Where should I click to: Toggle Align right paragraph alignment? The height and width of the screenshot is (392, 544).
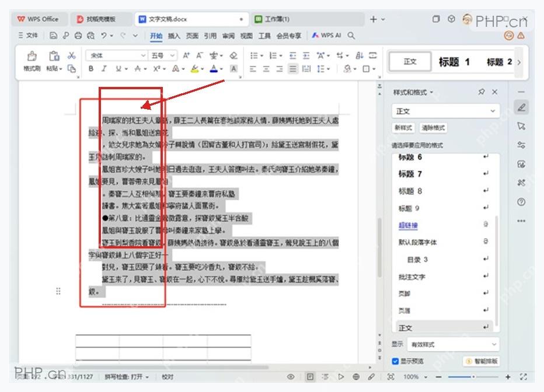pyautogui.click(x=279, y=69)
